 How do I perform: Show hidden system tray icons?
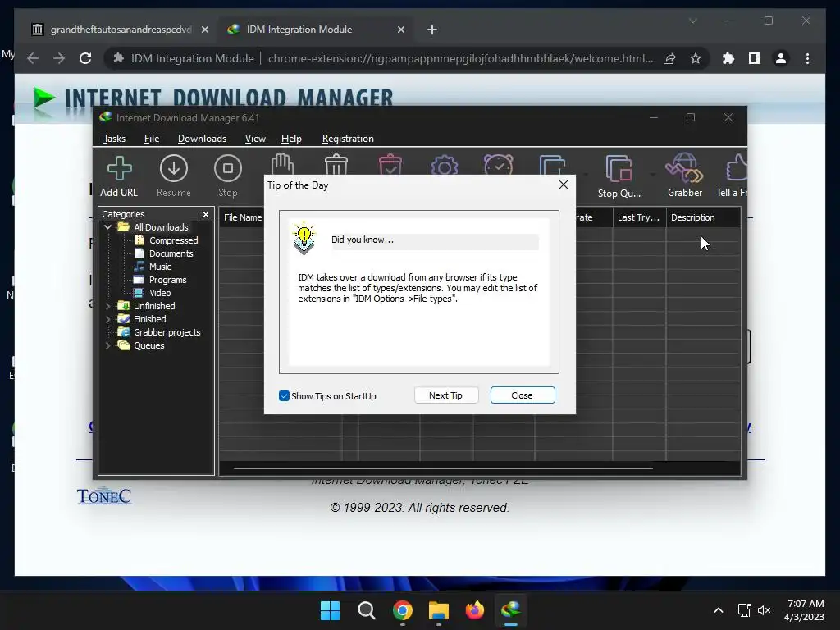[719, 610]
